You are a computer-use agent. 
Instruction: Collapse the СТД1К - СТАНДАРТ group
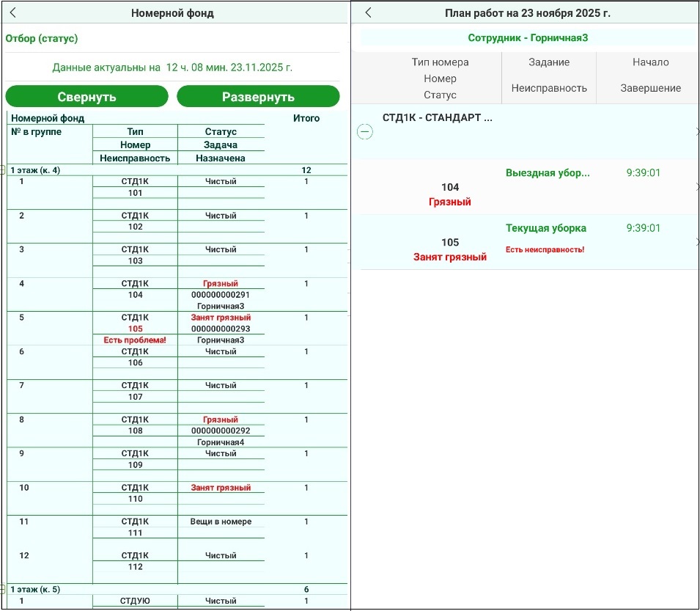364,132
